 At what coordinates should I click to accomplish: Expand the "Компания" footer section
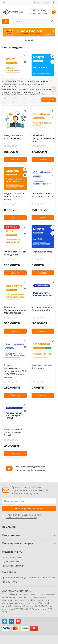click(29, 527)
